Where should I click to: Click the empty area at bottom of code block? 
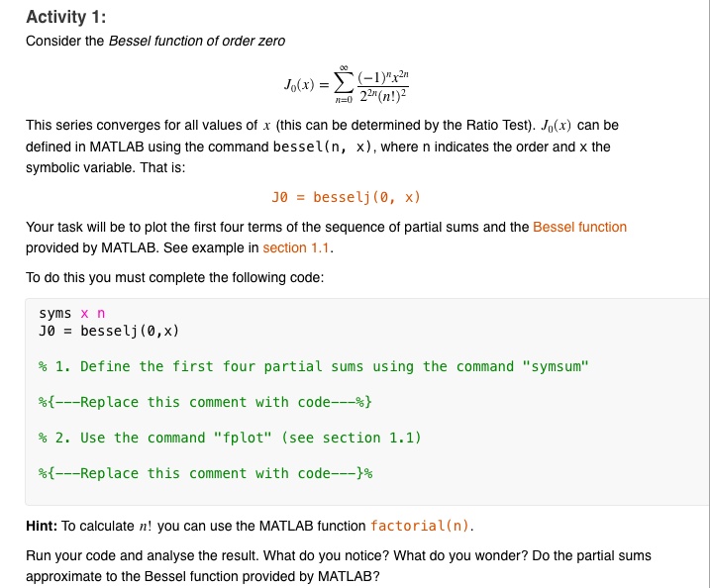point(366,493)
